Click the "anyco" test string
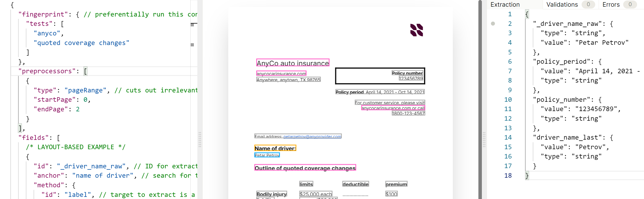Screen dimensions: 644x199 point(47,33)
